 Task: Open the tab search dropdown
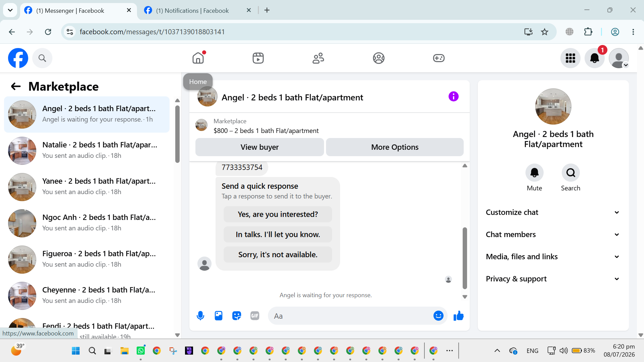10,10
